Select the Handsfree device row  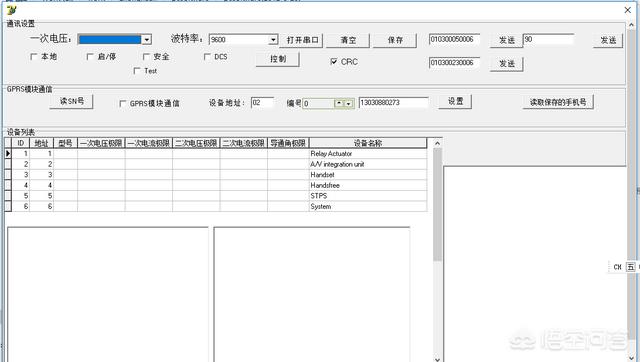[x=216, y=185]
